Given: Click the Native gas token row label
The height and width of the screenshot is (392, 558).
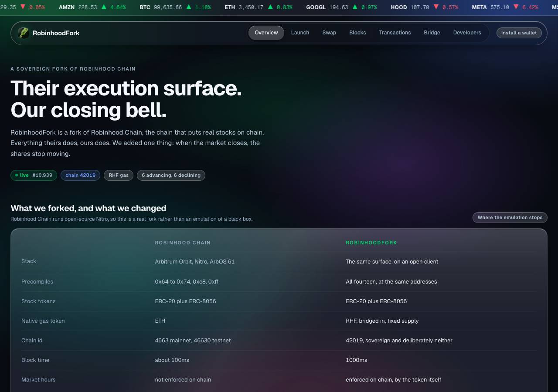Looking at the screenshot, I should pos(43,321).
